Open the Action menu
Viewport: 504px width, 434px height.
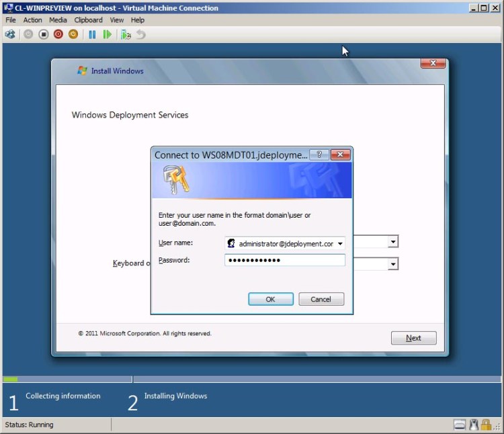(32, 20)
